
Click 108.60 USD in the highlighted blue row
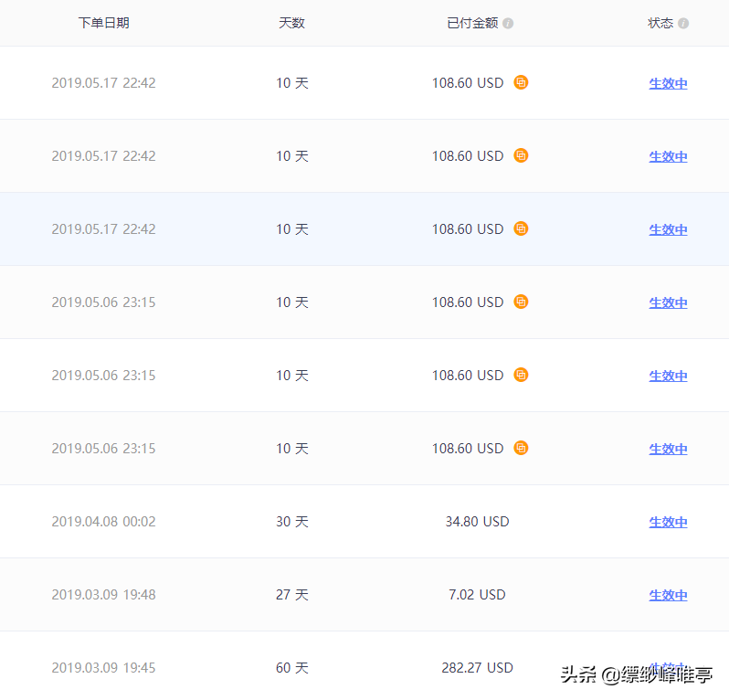tap(468, 229)
